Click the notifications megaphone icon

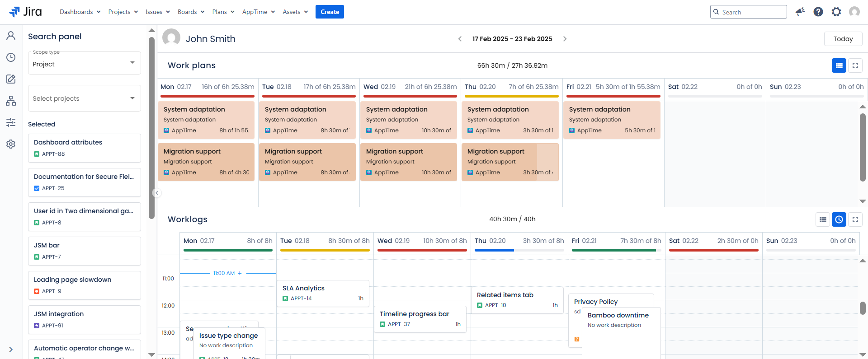(800, 12)
